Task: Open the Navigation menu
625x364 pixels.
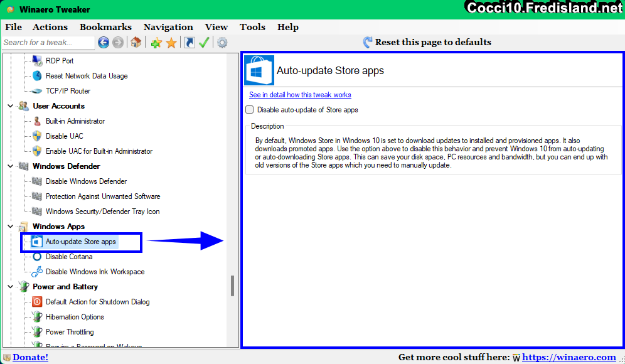Action: pyautogui.click(x=168, y=27)
